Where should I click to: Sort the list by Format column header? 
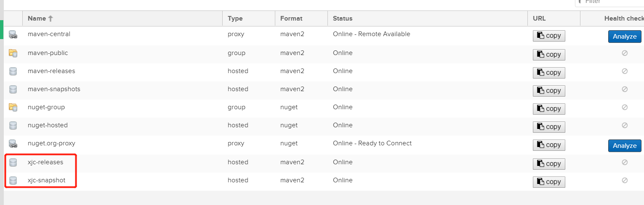291,18
